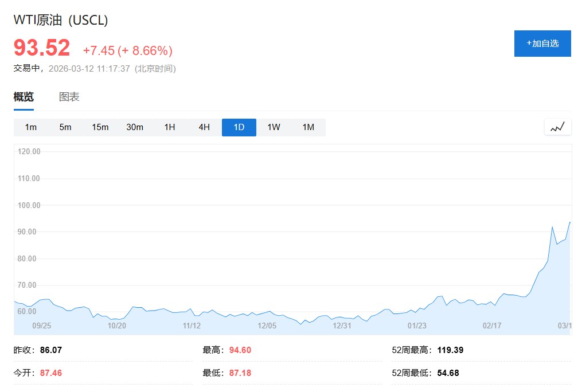
Task: Switch chart to 4H interval
Action: 204,127
